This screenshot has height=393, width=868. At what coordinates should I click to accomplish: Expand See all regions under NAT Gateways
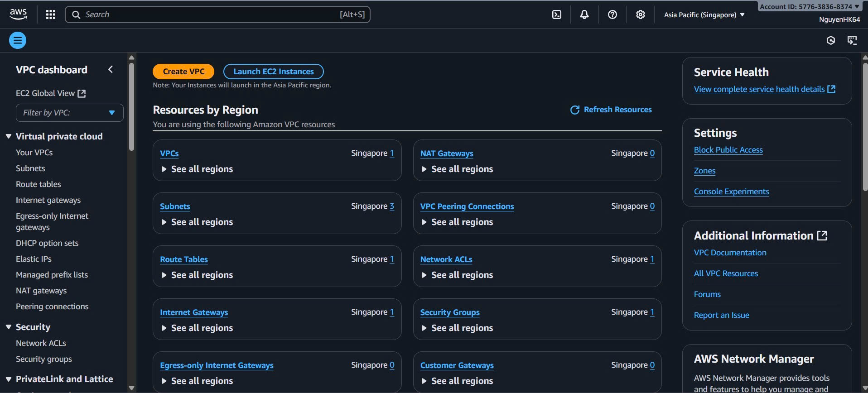457,169
